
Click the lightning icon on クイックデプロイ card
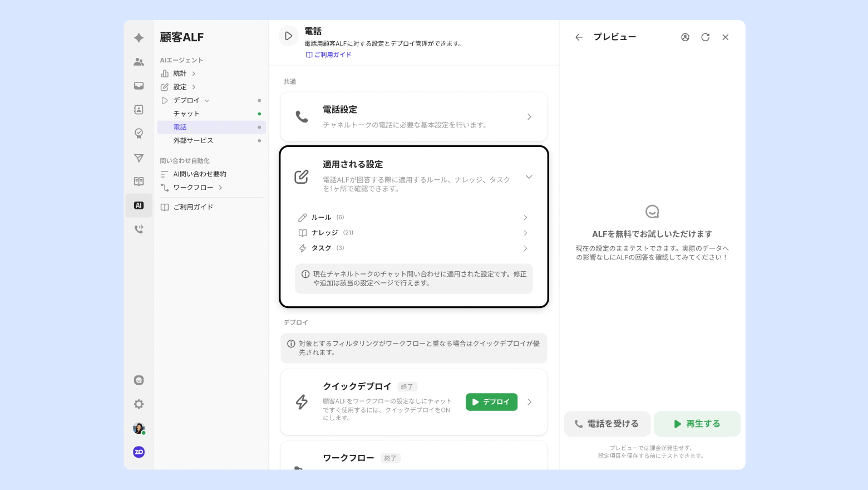coord(302,402)
